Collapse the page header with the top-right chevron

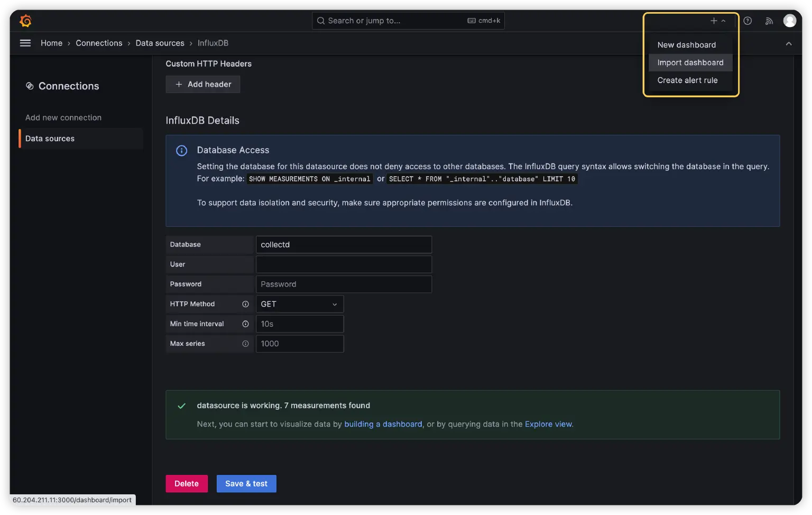tap(789, 43)
